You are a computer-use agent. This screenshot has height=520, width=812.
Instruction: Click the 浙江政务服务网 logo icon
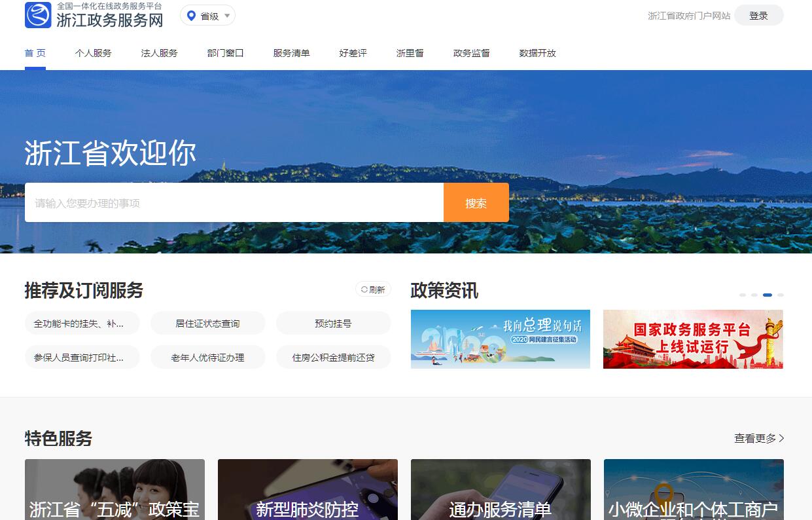pyautogui.click(x=38, y=15)
